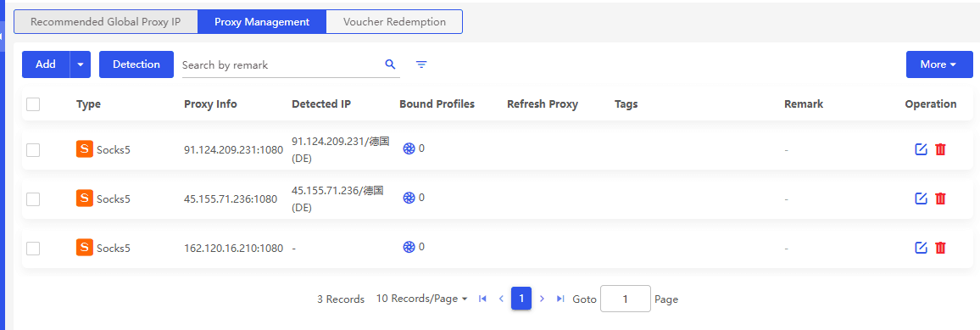Click the Type column header
The image size is (980, 330).
pos(88,104)
